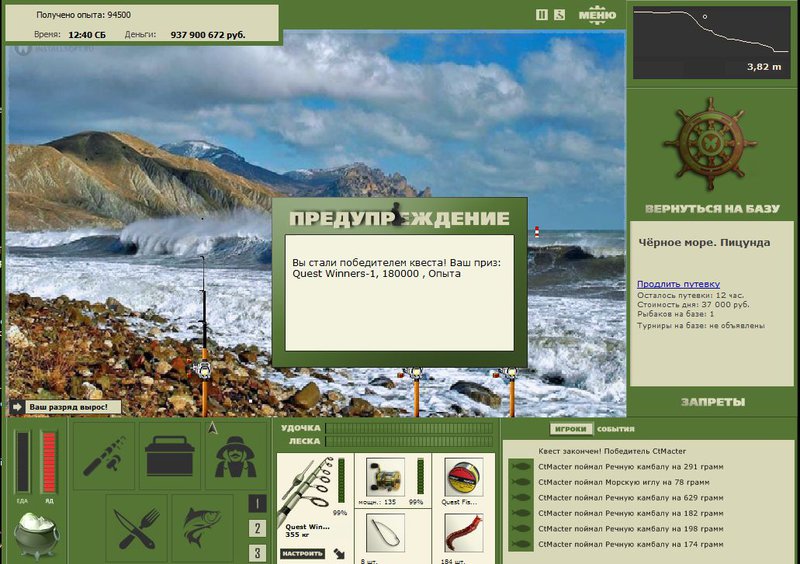Click the small arrow marker above the fisherman icon

213,428
